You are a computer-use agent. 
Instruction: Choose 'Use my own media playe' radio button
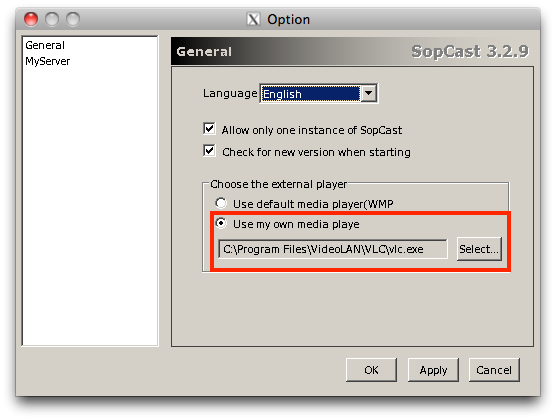pyautogui.click(x=221, y=223)
